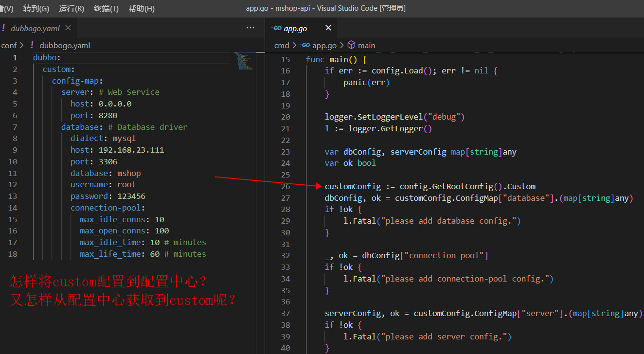Click the minimap in the yaml editor
Screen dimensions: 644x354
point(244,62)
